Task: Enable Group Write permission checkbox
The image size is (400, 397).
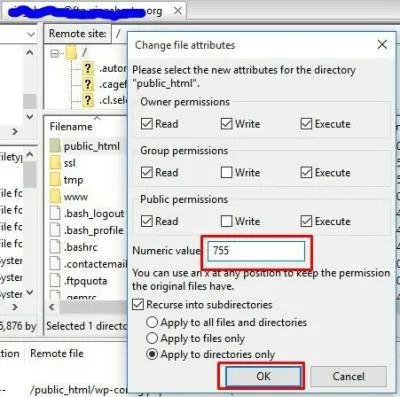Action: click(x=227, y=172)
